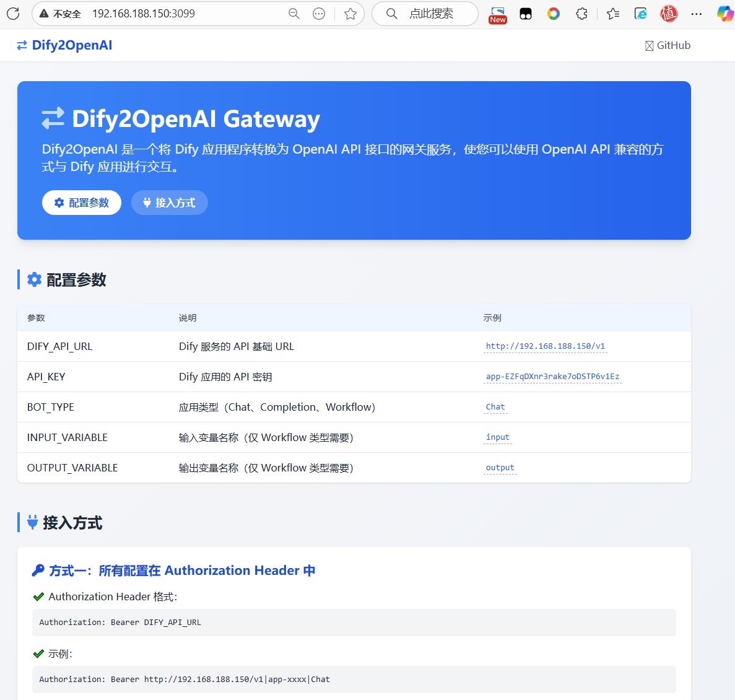This screenshot has width=735, height=700.
Task: Click example URL http://192.168.188.150/v1
Action: [545, 346]
